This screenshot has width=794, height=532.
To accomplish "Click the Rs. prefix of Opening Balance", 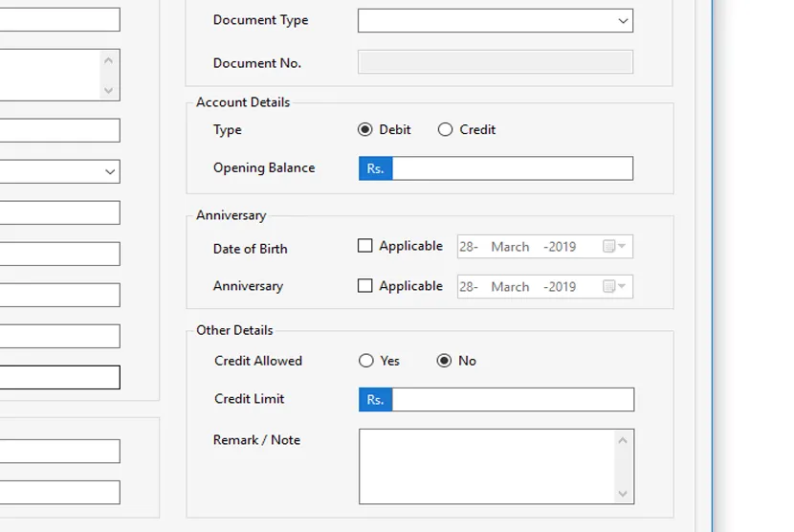I will [x=375, y=168].
